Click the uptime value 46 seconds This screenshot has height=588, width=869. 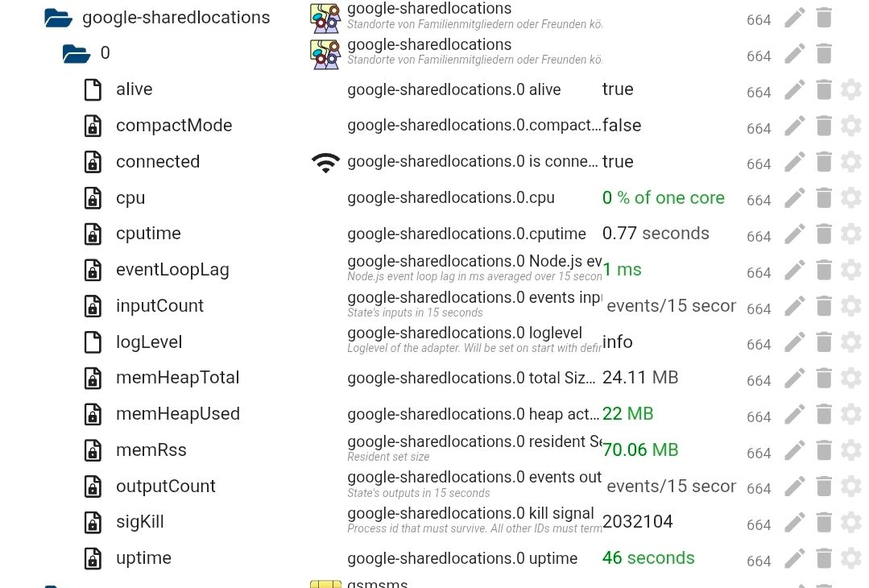coord(648,558)
